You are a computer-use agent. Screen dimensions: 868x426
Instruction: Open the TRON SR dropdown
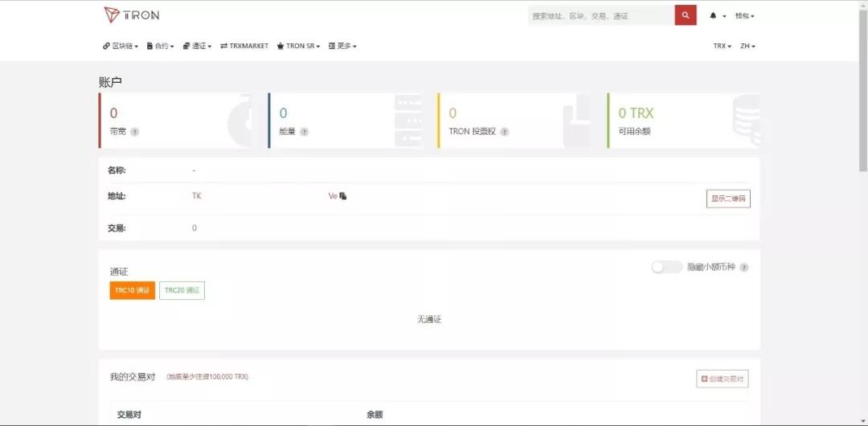coord(298,46)
